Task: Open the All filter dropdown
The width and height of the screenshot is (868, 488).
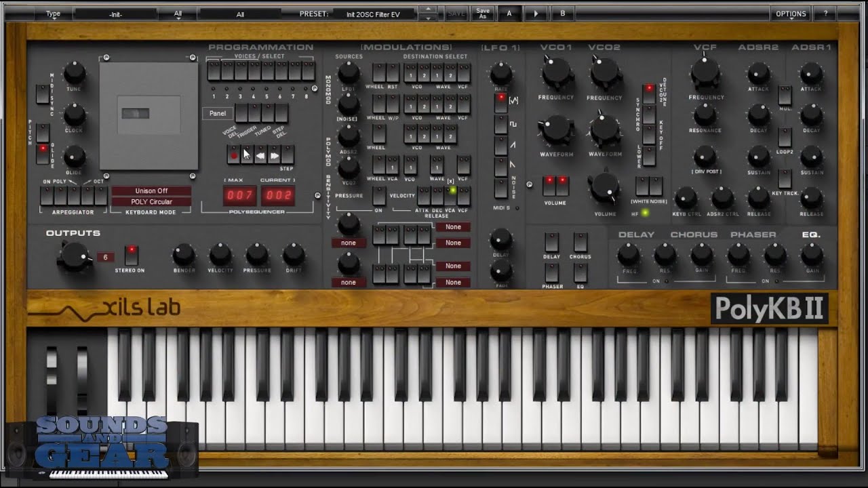Action: coord(178,14)
